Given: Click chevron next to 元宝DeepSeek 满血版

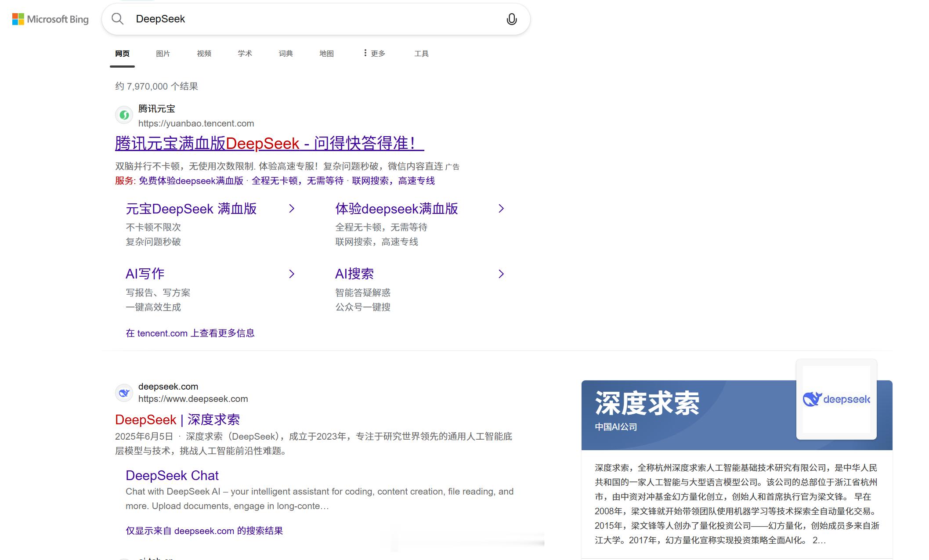Looking at the screenshot, I should (x=292, y=209).
